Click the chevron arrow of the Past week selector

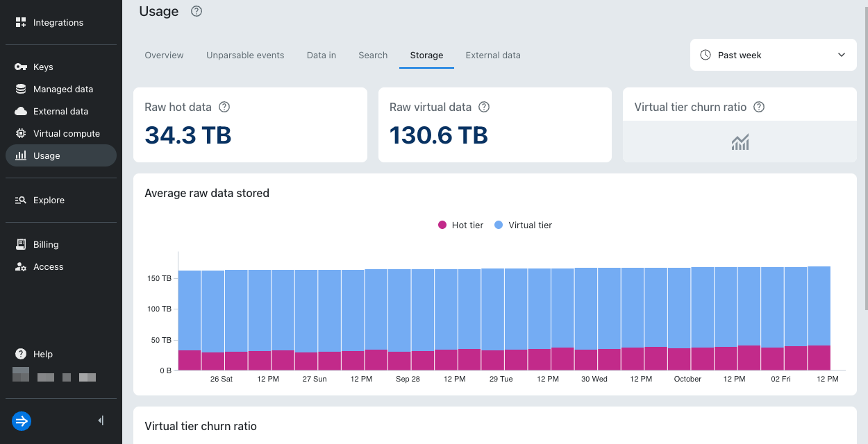click(842, 55)
